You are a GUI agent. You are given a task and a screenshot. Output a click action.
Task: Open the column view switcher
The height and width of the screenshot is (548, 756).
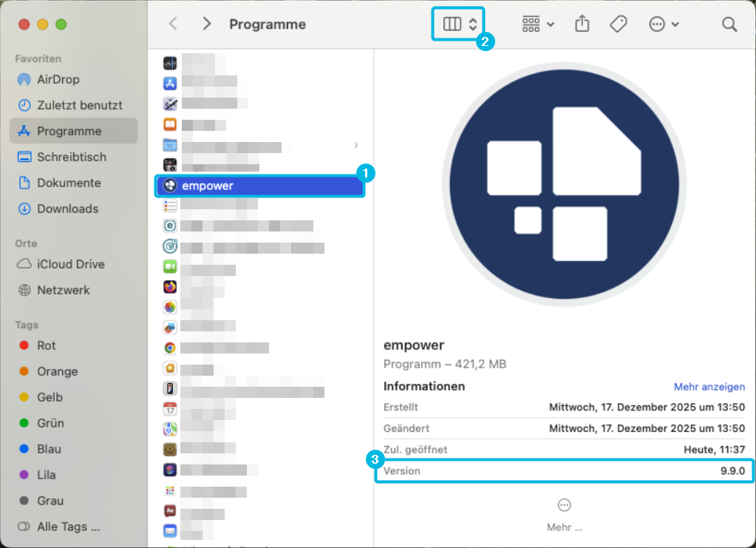point(460,24)
